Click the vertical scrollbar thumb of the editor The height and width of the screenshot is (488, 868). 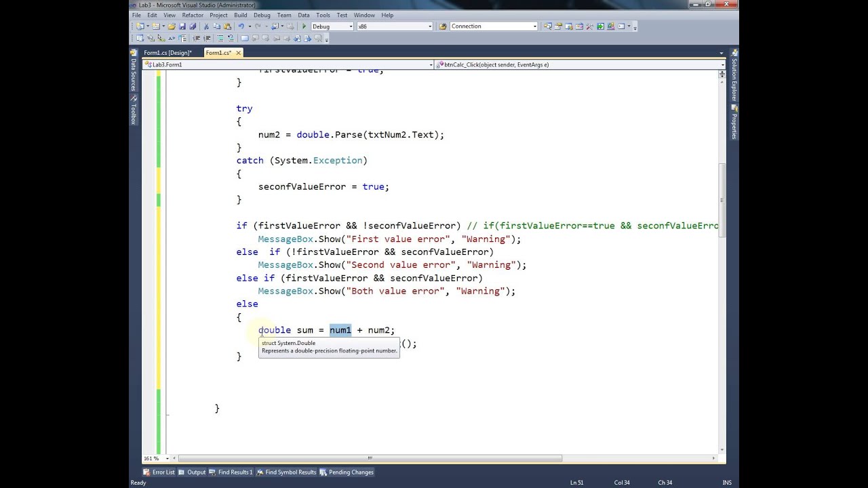click(721, 200)
